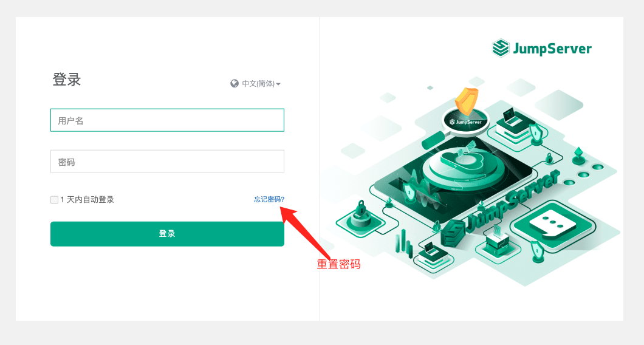Click the 登录 page heading
Image resolution: width=644 pixels, height=345 pixels.
67,80
